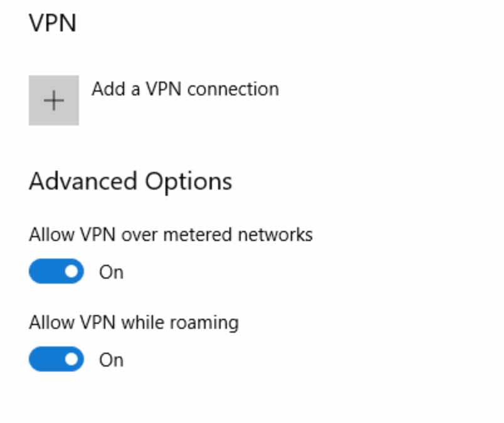Click the white knob of metered networks switch

point(73,272)
